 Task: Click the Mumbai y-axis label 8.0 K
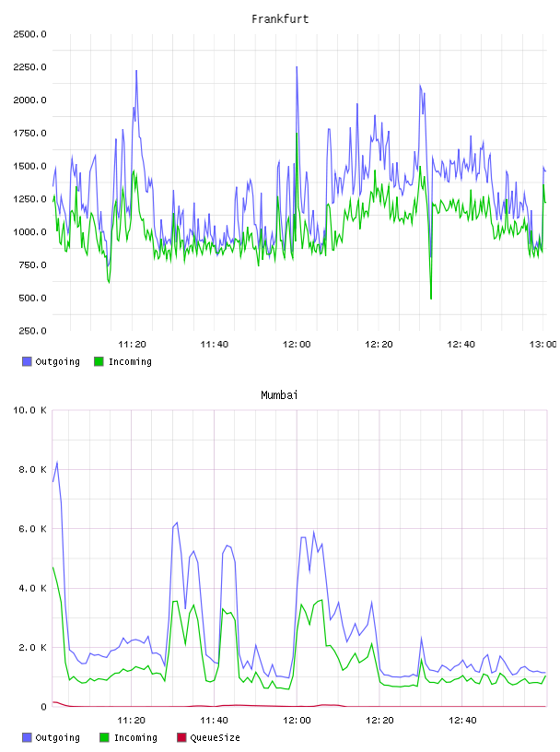point(32,469)
